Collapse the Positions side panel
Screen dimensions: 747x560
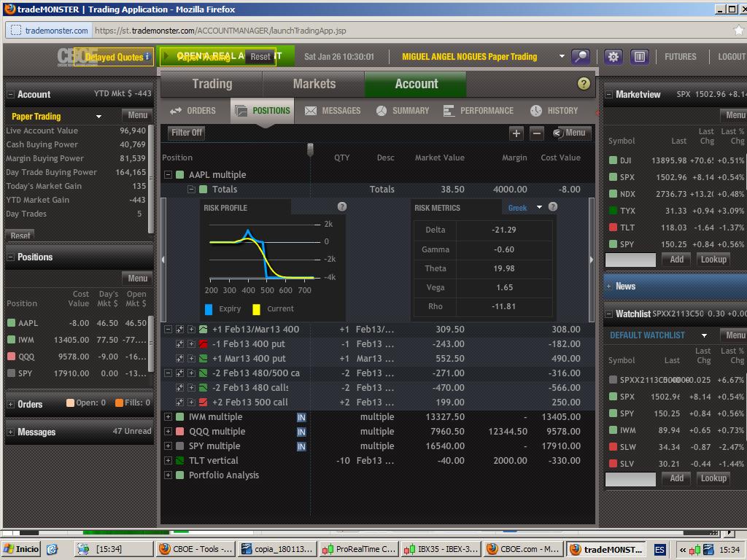pyautogui.click(x=10, y=257)
